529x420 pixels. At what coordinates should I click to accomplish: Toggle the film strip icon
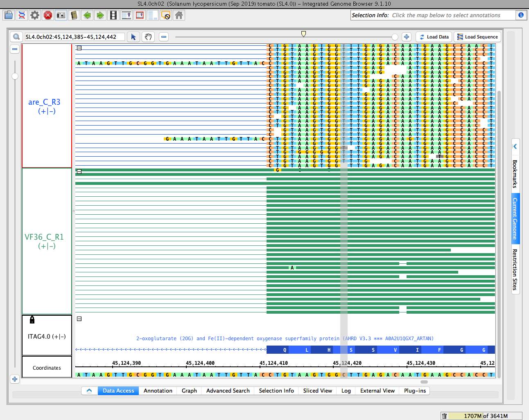[113, 16]
